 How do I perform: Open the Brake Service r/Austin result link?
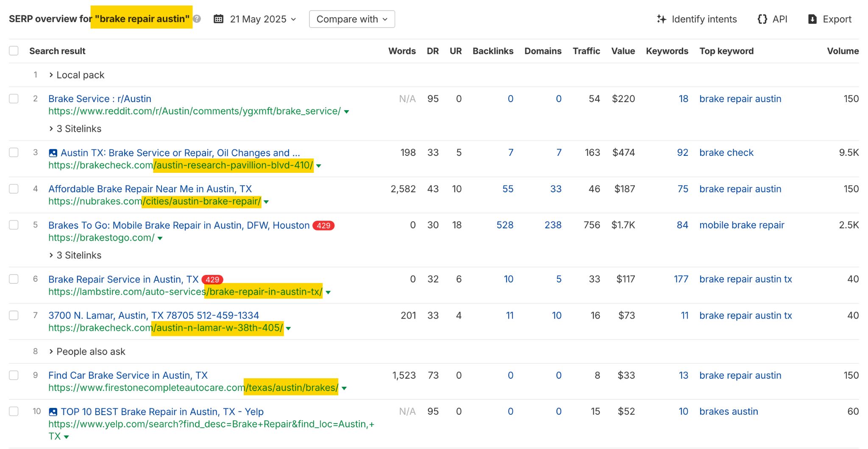(100, 98)
